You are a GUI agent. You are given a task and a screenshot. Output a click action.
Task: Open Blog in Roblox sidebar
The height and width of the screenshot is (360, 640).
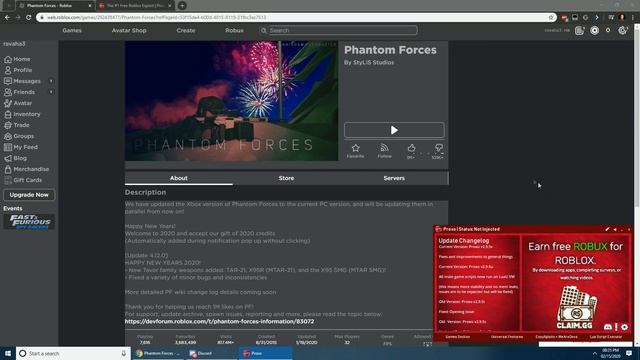coord(16,158)
